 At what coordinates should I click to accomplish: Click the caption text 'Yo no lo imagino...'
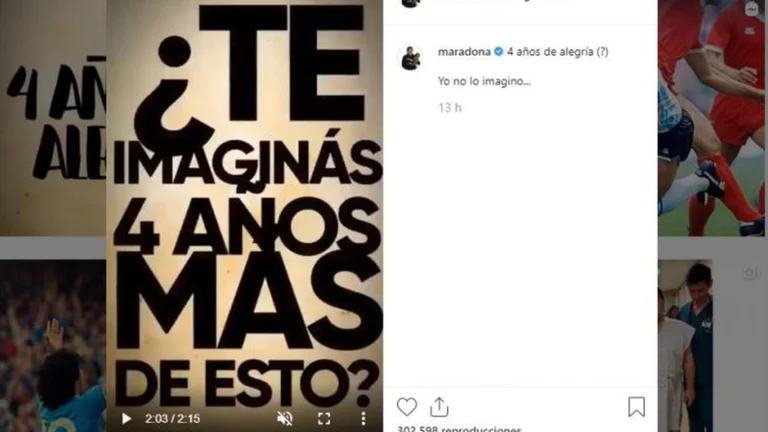(x=484, y=81)
